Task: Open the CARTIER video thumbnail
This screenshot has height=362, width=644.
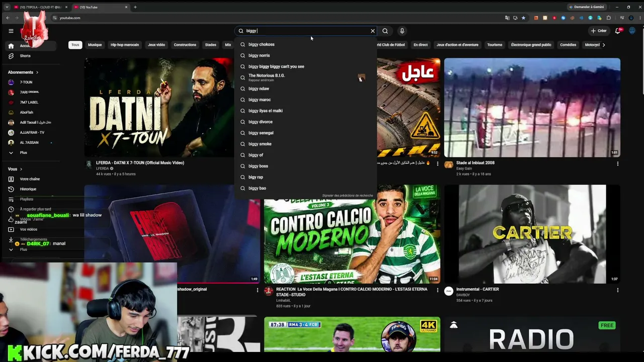Action: (532, 234)
